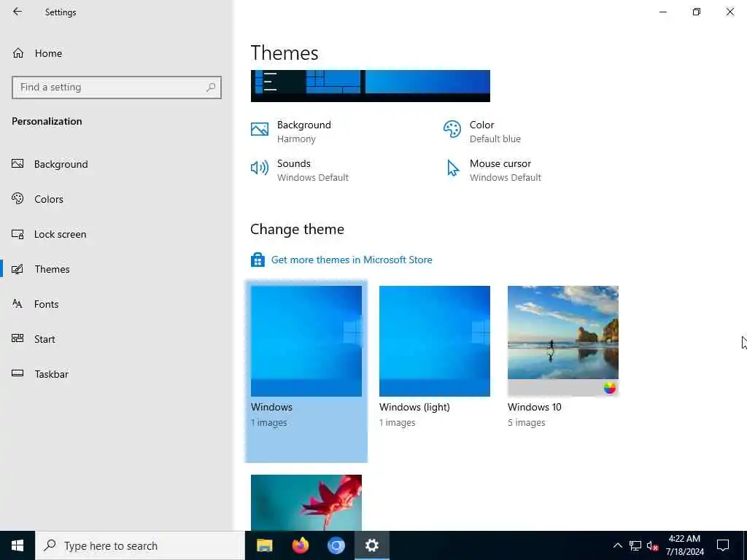Select the Windows (light) theme thumbnail
Screen dimensions: 747x560
435,341
